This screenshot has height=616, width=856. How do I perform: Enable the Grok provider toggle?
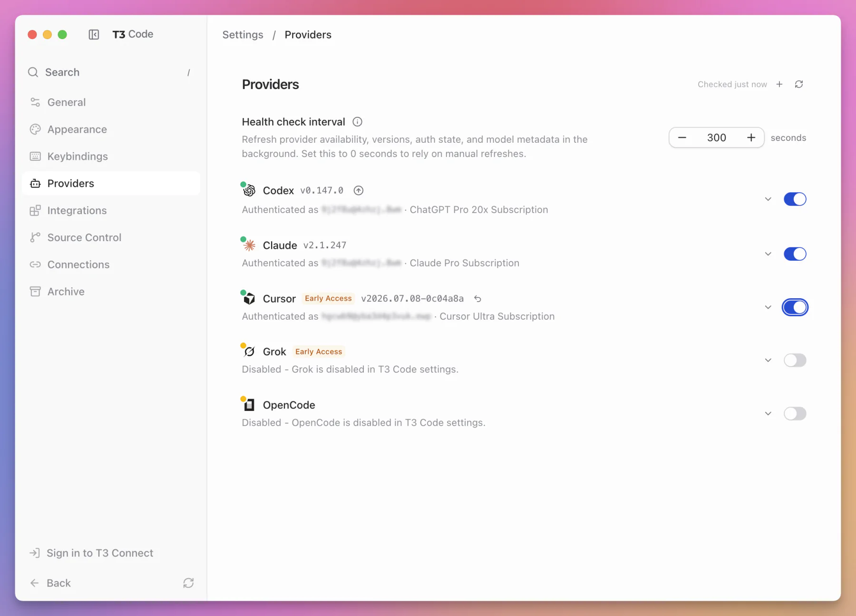(x=795, y=361)
